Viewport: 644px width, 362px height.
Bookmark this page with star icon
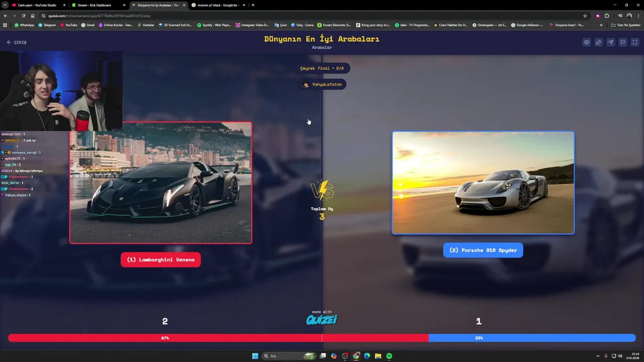585,16
